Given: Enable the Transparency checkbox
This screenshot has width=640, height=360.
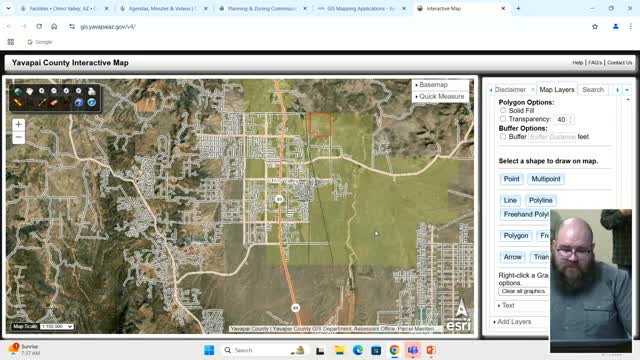Looking at the screenshot, I should (x=503, y=119).
